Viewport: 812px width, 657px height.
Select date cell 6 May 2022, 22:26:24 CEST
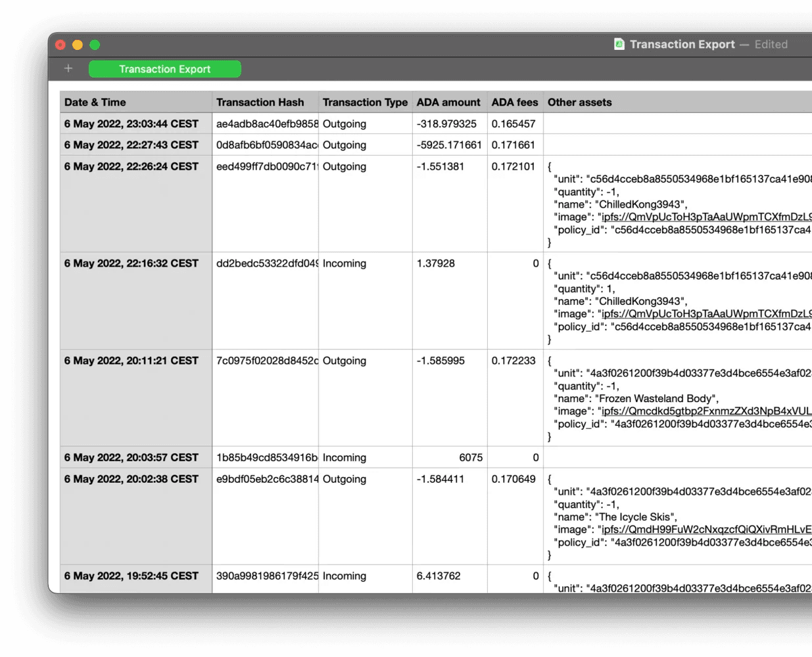(x=136, y=204)
